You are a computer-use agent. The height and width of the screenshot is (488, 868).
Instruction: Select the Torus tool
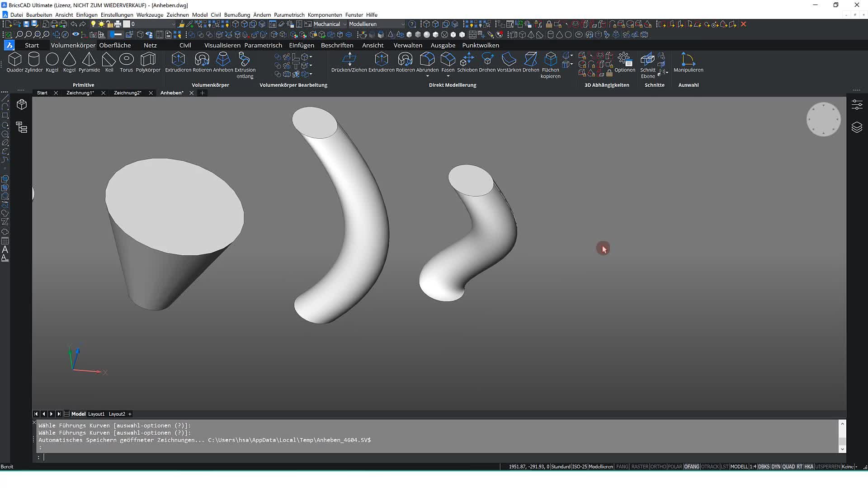pyautogui.click(x=127, y=62)
